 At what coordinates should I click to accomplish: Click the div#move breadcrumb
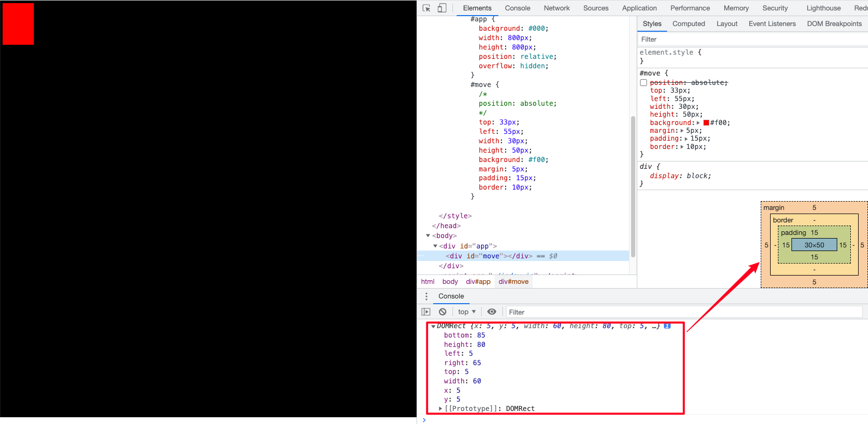click(x=513, y=282)
